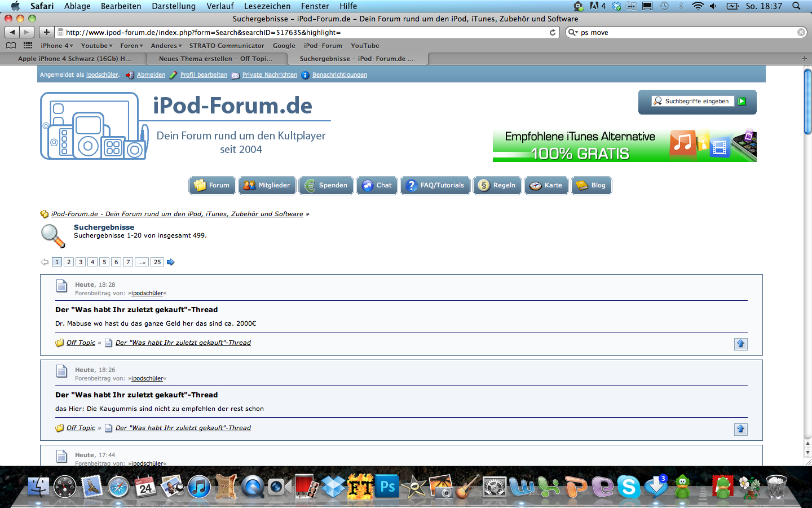Click the Safari back button
The image size is (812, 508).
12,32
